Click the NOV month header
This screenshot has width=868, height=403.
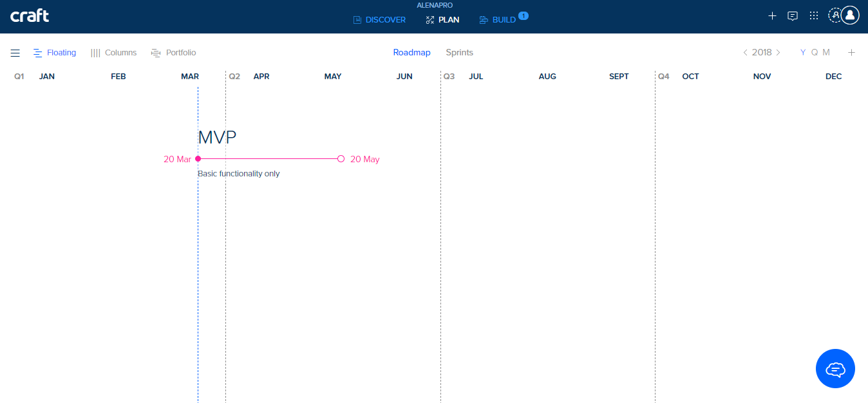[x=762, y=77]
